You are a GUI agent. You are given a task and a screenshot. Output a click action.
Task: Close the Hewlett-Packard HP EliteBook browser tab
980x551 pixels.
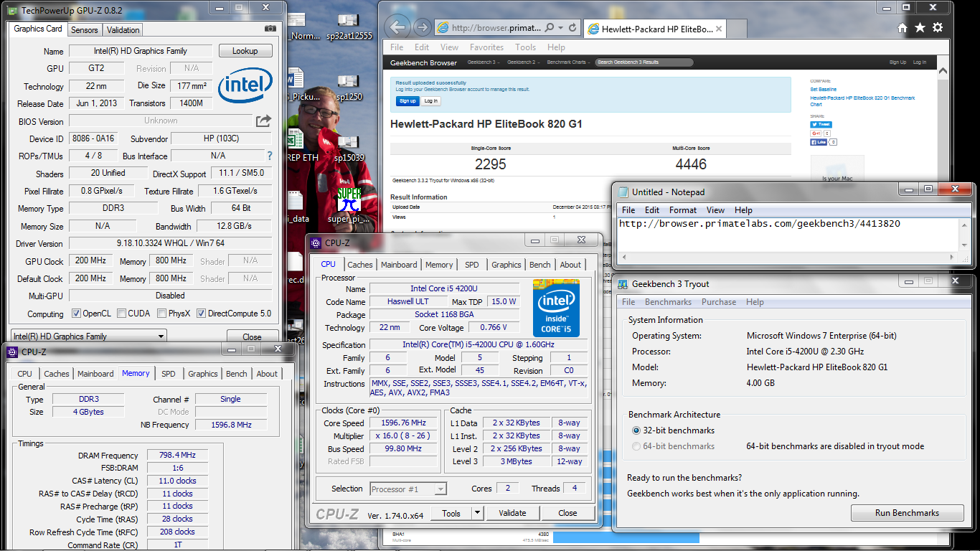[718, 29]
